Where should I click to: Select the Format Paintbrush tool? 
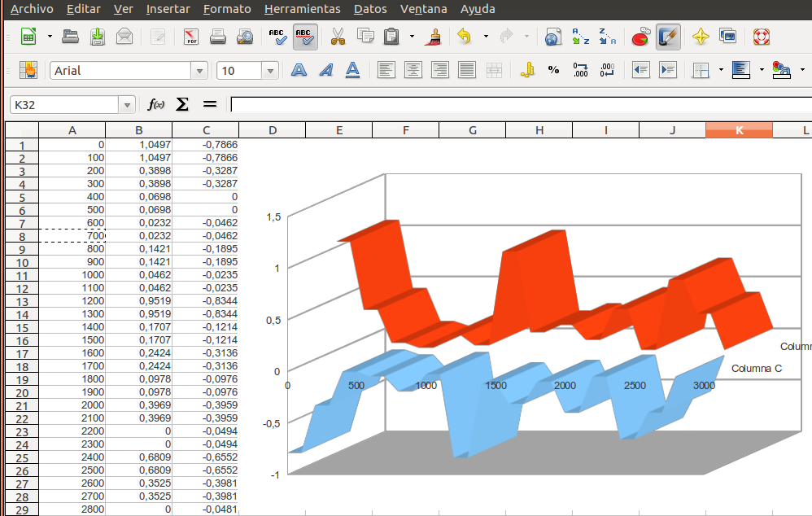pyautogui.click(x=434, y=37)
